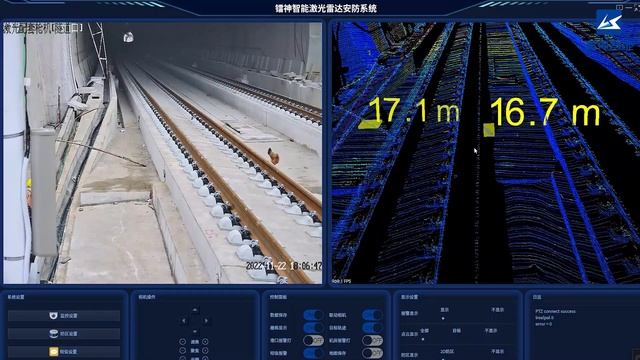The height and width of the screenshot is (360, 640).
Task: Select 全部 for point cloud display
Action: tap(424, 331)
